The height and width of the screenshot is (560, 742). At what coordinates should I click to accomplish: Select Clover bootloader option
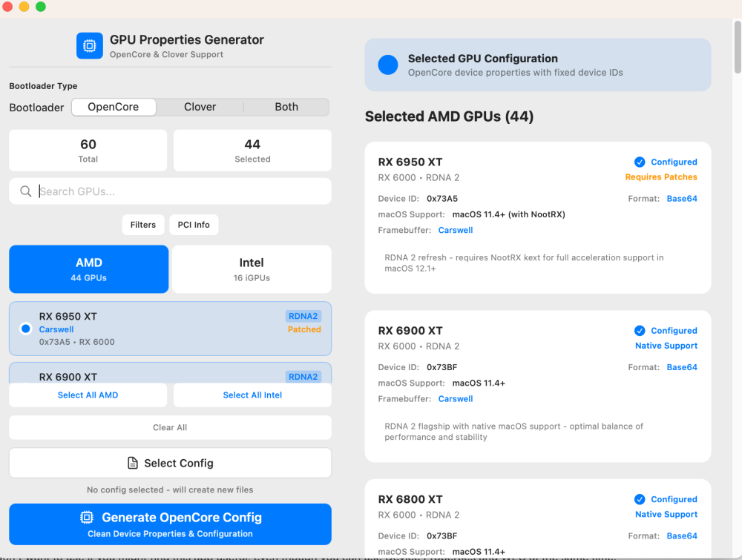(200, 107)
